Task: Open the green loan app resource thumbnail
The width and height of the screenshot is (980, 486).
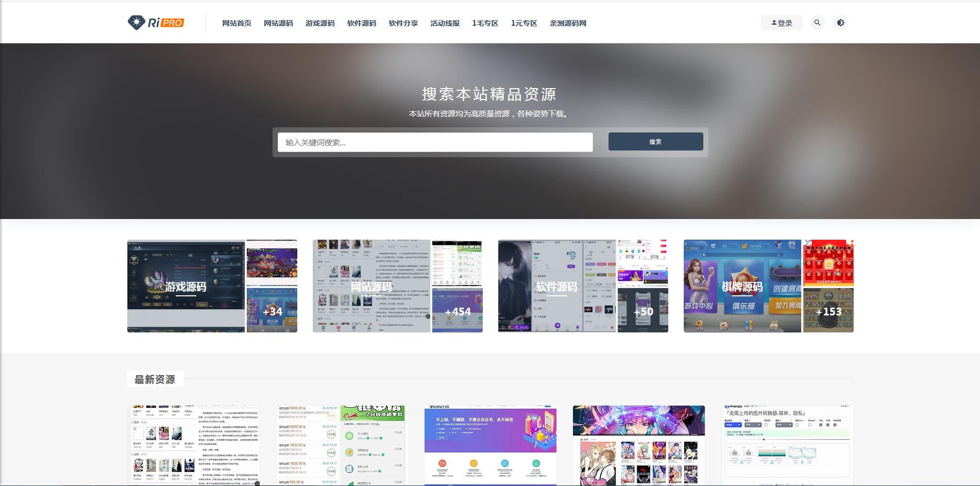Action: (x=342, y=445)
